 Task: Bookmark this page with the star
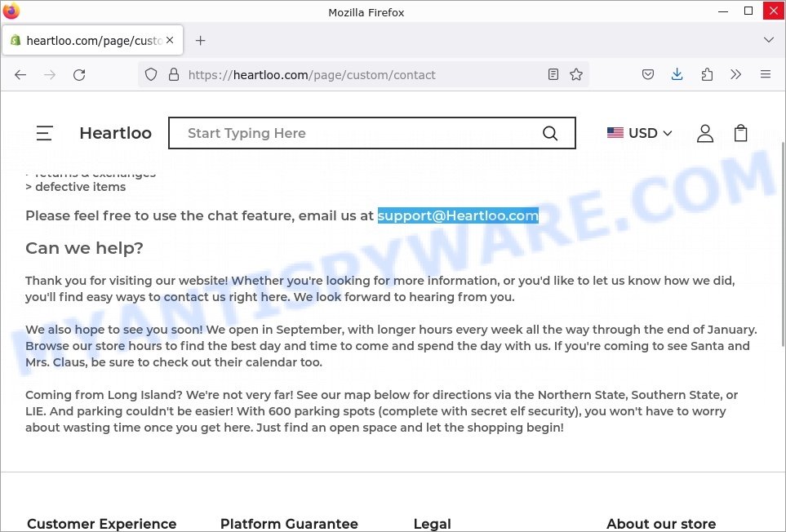[x=576, y=74]
